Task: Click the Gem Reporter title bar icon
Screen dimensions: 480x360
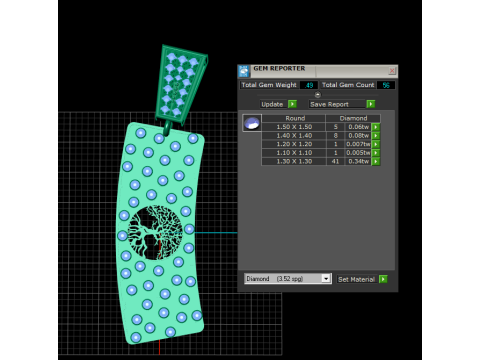Action: pos(244,71)
